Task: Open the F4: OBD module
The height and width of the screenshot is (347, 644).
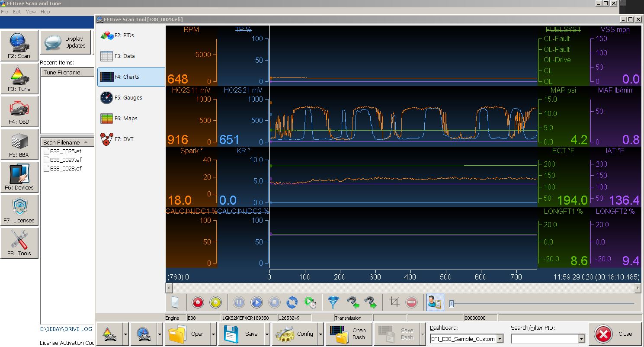Action: 19,111
